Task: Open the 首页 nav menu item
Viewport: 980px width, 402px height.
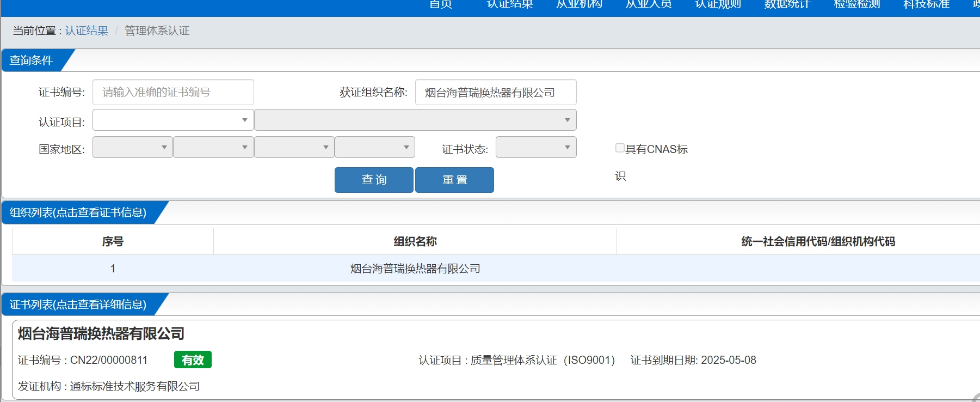Action: (440, 4)
